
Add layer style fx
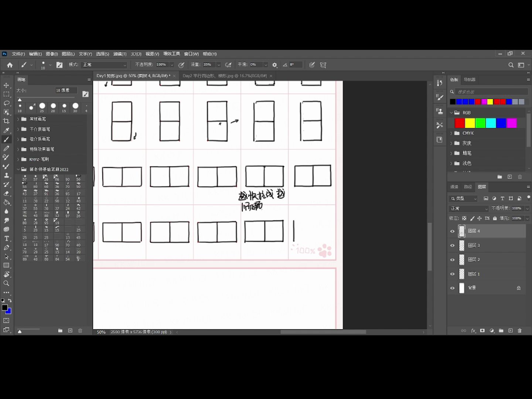click(x=473, y=331)
